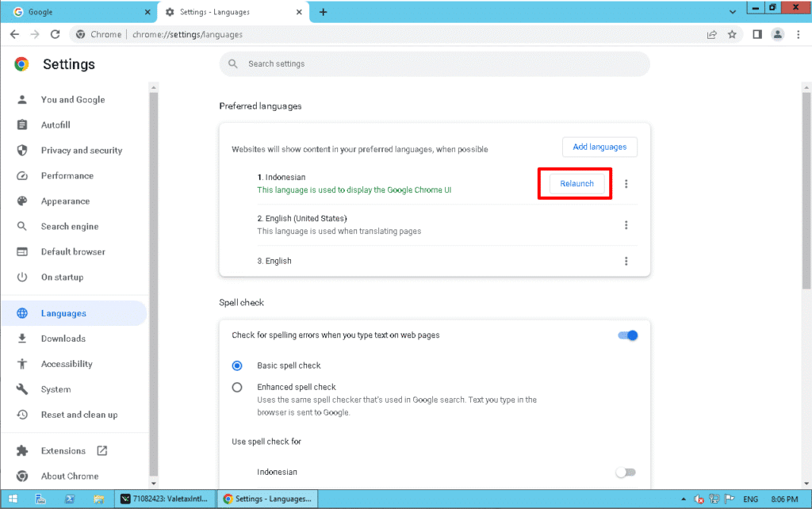Open You and Google settings
The width and height of the screenshot is (812, 509).
tap(73, 99)
